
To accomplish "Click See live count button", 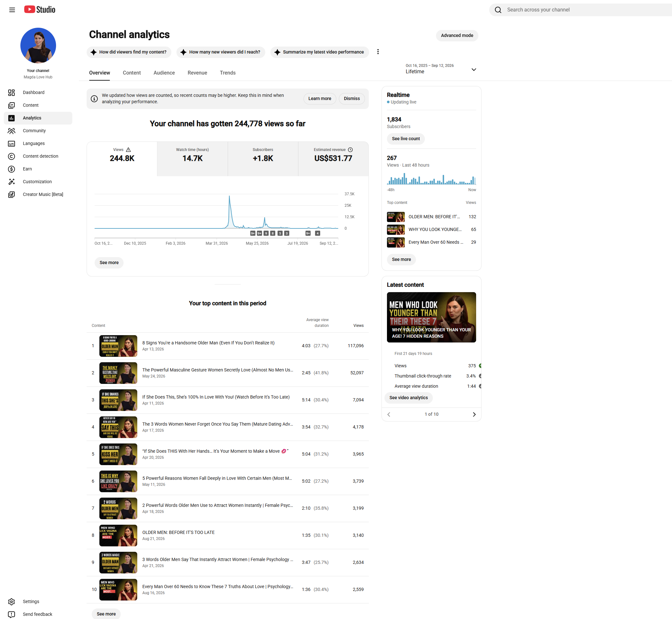I will tap(405, 139).
